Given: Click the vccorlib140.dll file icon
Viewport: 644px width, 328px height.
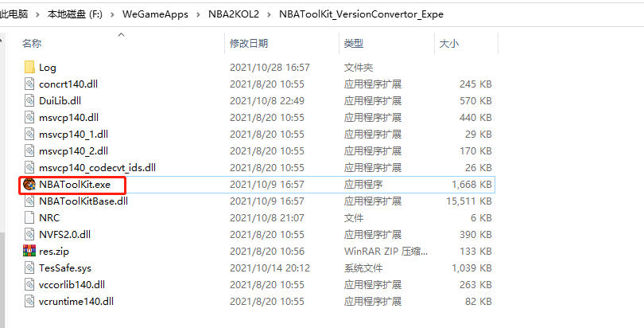Looking at the screenshot, I should 29,284.
